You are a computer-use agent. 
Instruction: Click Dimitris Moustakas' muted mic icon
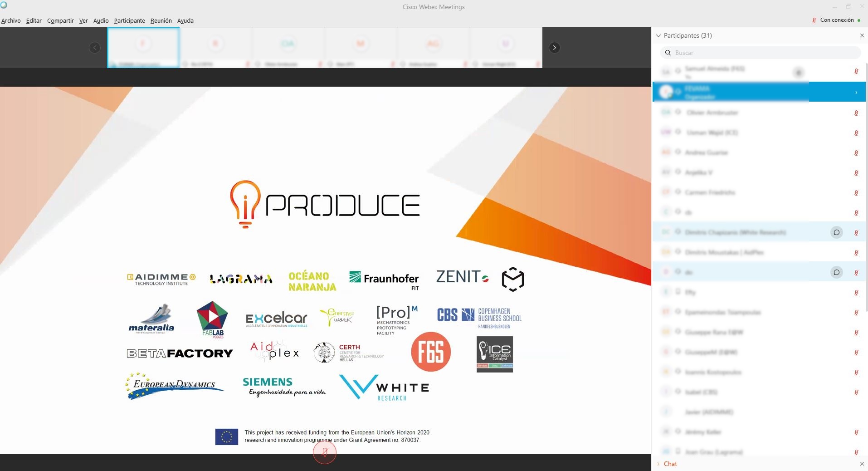[856, 253]
